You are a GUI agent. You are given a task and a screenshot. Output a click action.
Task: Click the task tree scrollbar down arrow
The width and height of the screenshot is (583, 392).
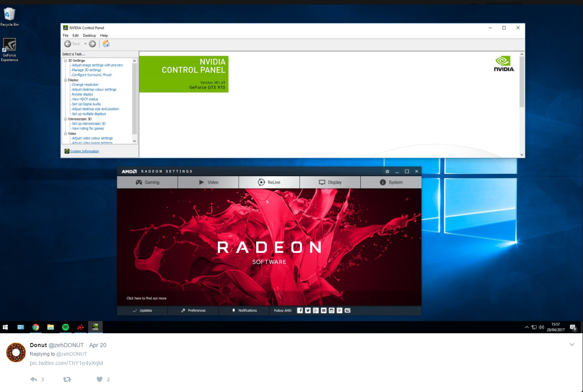[135, 141]
